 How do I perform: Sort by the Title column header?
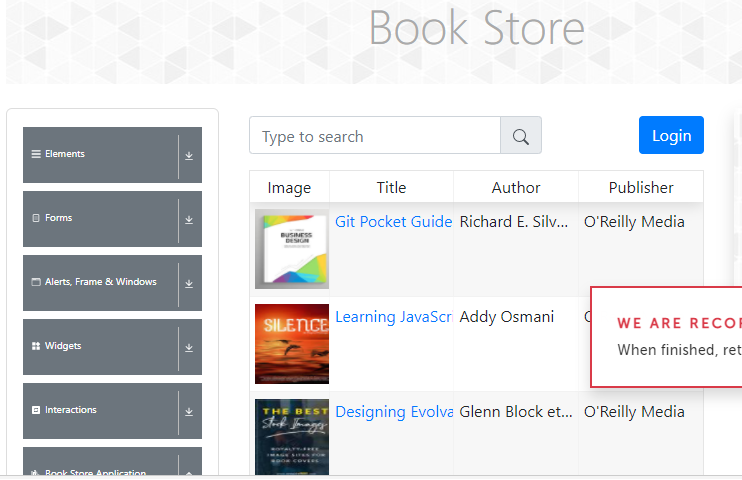[x=391, y=187]
